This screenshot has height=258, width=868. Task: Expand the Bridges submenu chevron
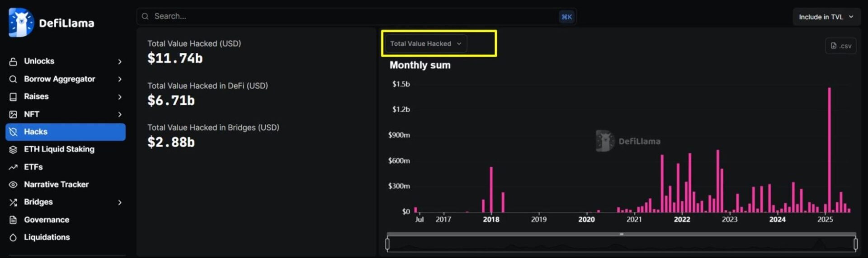click(120, 202)
